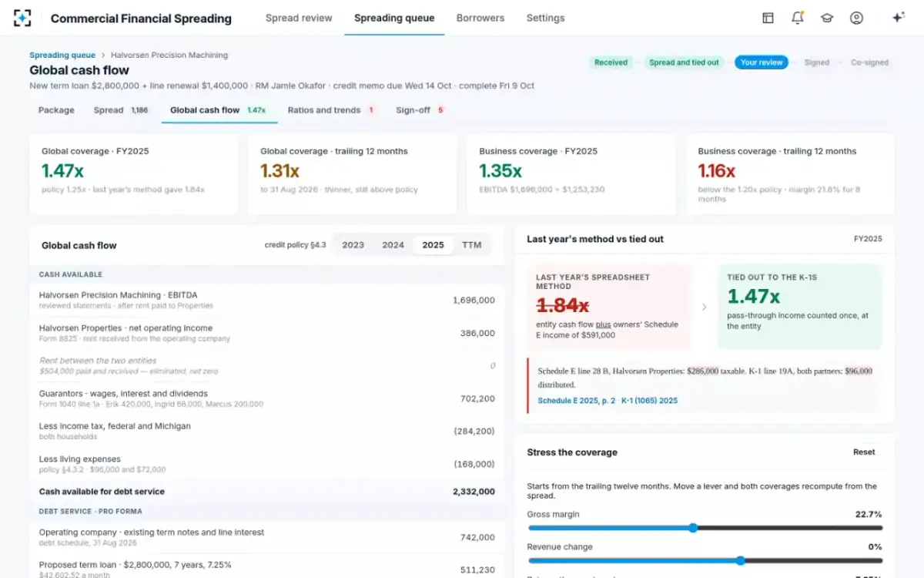Open the user profile icon
Screen dimensions: 924x578
[x=856, y=18]
